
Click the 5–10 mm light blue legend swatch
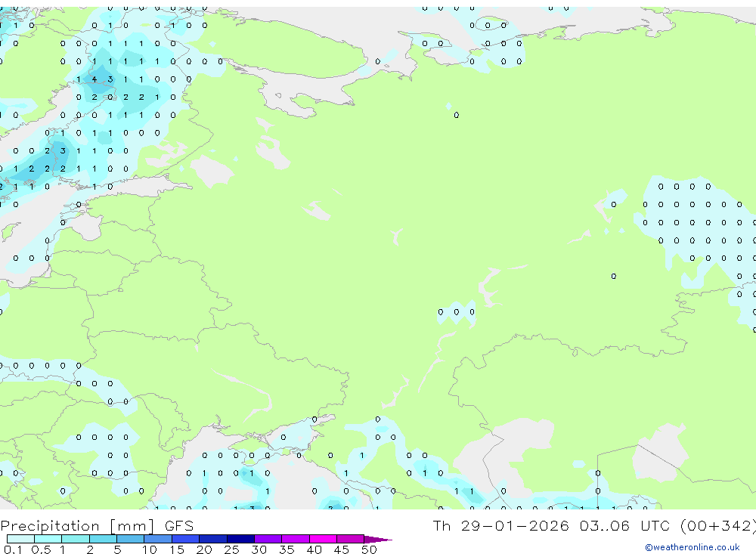pos(131,539)
